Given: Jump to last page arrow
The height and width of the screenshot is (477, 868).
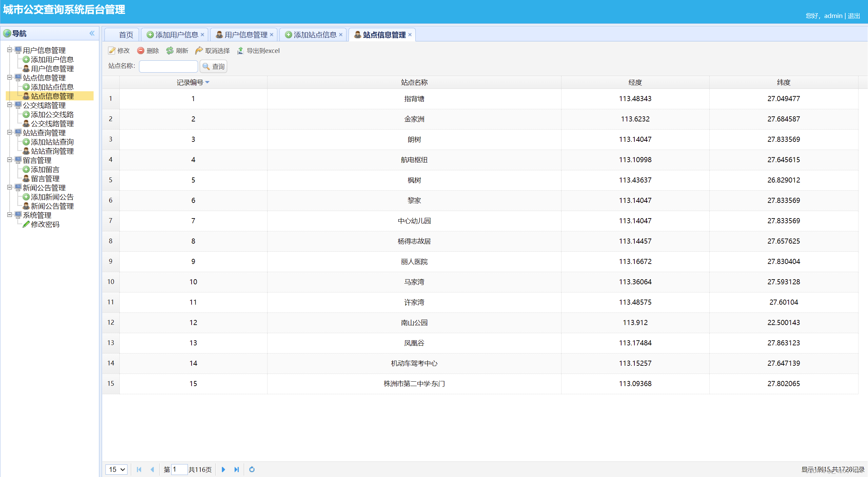Looking at the screenshot, I should pos(237,470).
